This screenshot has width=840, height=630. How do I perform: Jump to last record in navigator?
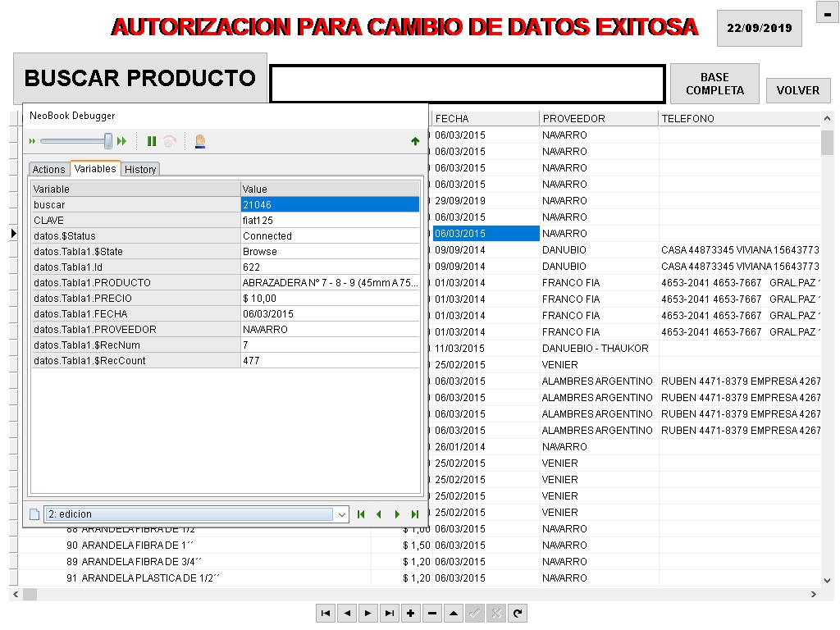tap(390, 614)
